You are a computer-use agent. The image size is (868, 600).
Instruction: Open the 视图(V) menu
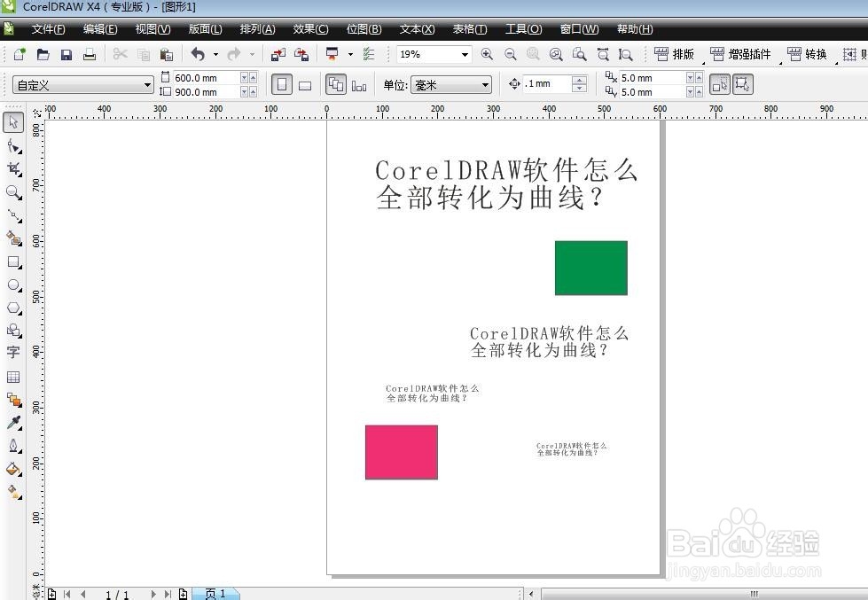click(x=152, y=28)
